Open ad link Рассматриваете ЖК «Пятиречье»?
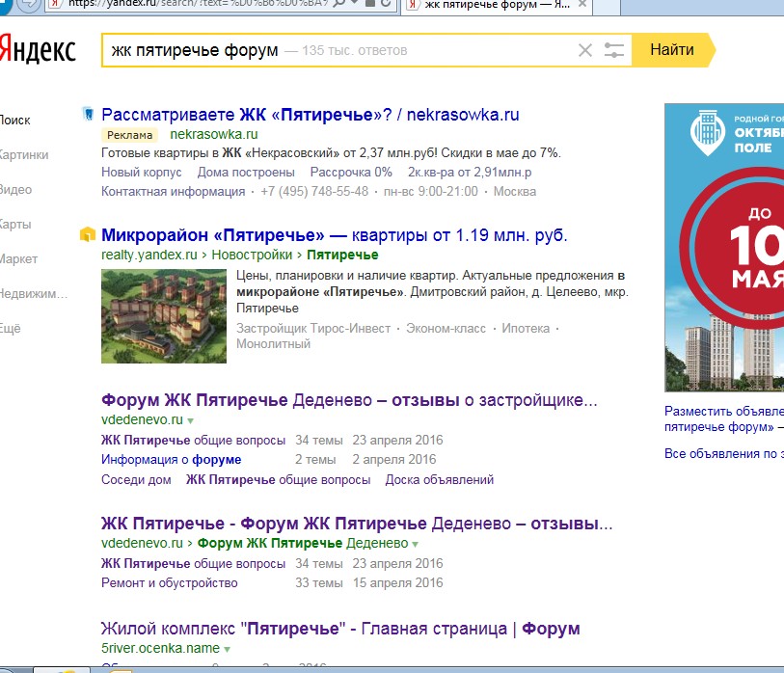This screenshot has height=673, width=784. point(310,115)
